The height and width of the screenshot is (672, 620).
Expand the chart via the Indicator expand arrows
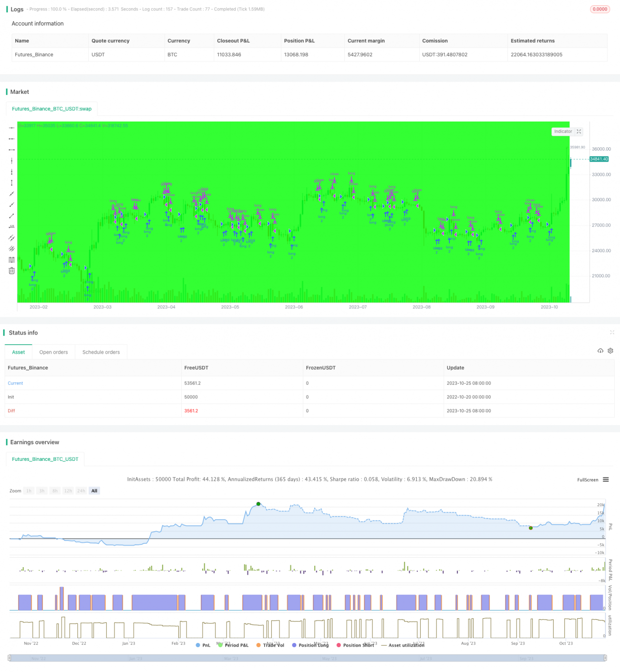tap(579, 132)
